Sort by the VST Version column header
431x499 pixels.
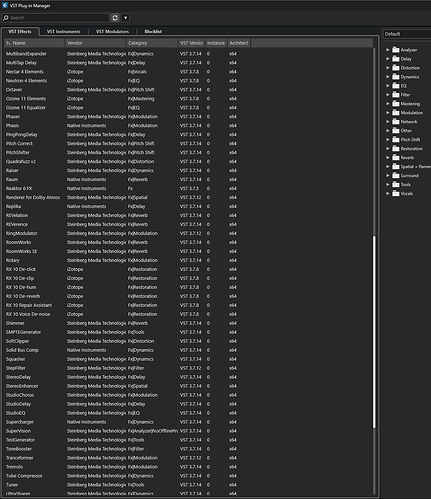tap(191, 43)
